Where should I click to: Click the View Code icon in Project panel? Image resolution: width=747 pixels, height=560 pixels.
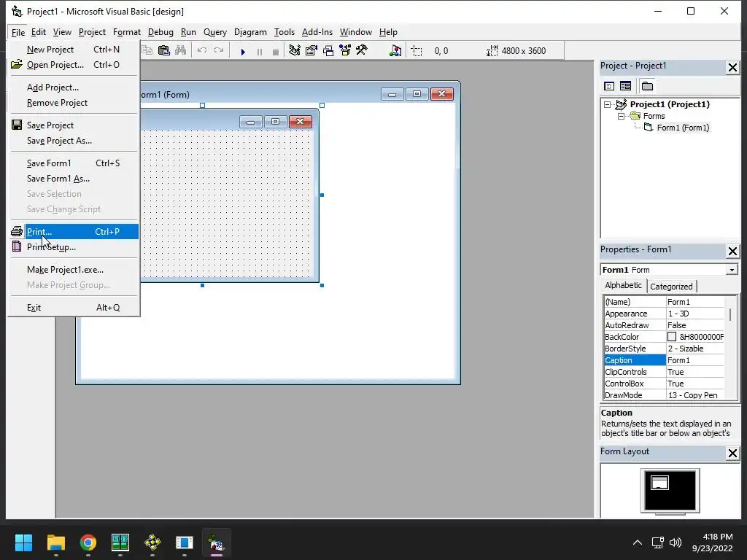pos(609,86)
